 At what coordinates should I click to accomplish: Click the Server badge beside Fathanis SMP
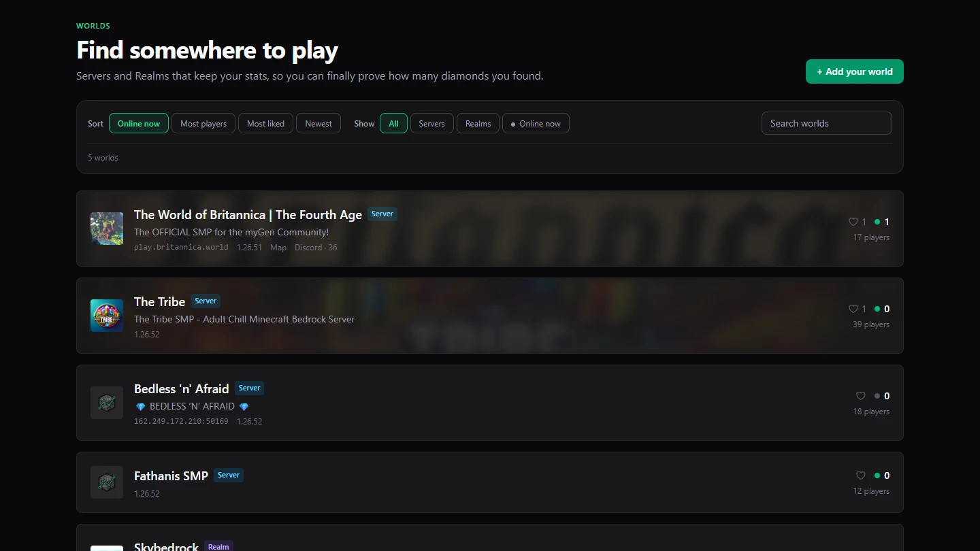pyautogui.click(x=229, y=475)
